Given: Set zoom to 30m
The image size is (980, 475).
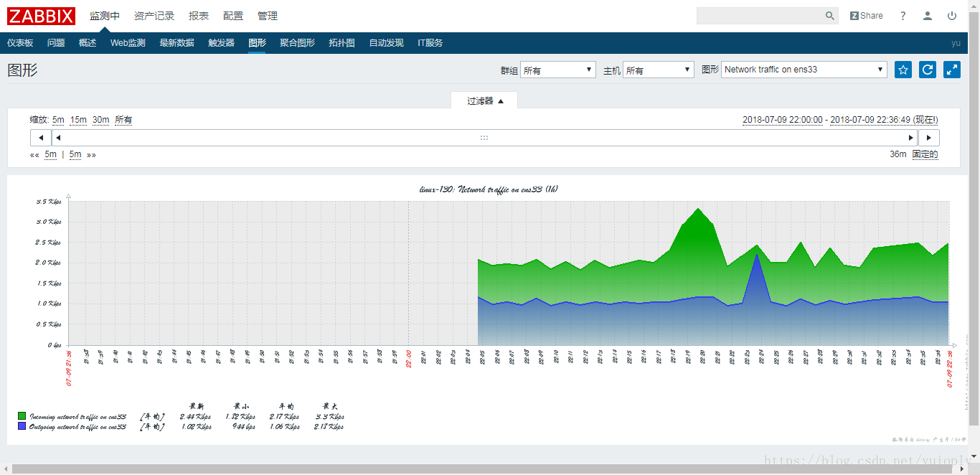Looking at the screenshot, I should point(100,120).
